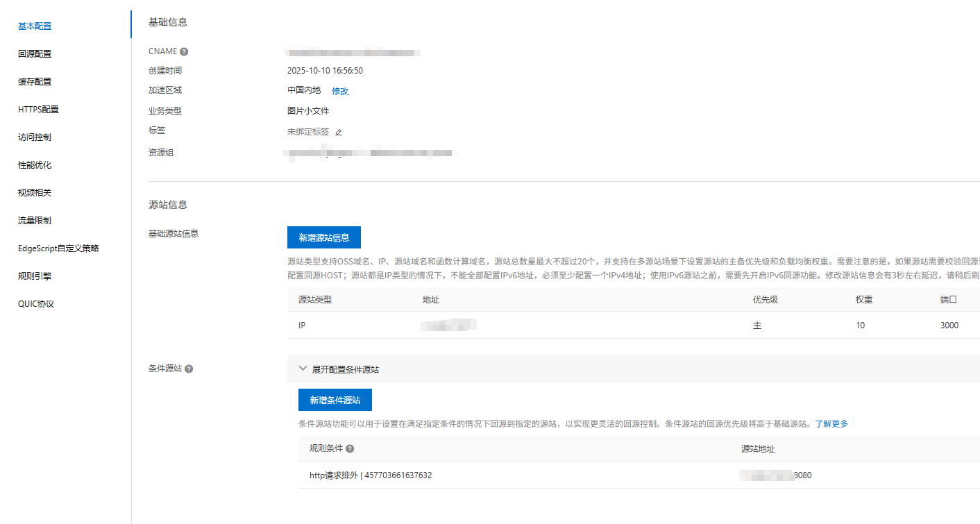Open QUIC协议 settings
The width and height of the screenshot is (980, 524).
tap(36, 304)
